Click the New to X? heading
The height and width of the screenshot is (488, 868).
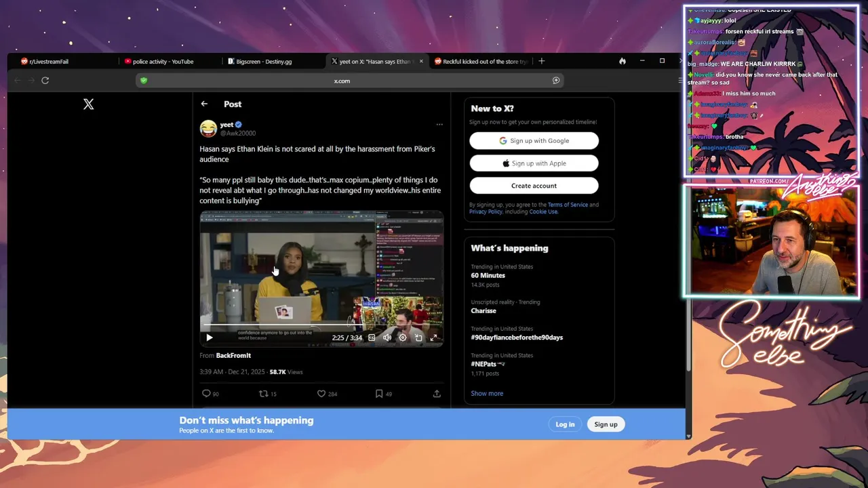pyautogui.click(x=492, y=108)
